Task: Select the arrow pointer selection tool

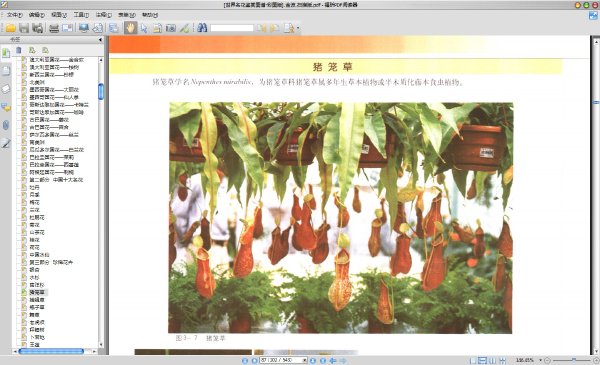Action: 144,28
